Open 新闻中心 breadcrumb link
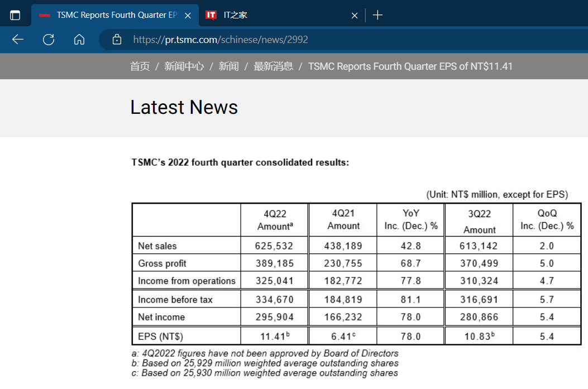 pos(184,66)
